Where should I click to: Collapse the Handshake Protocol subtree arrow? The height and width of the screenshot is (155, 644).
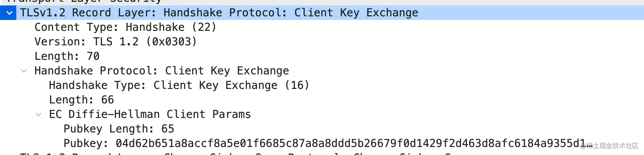click(24, 71)
